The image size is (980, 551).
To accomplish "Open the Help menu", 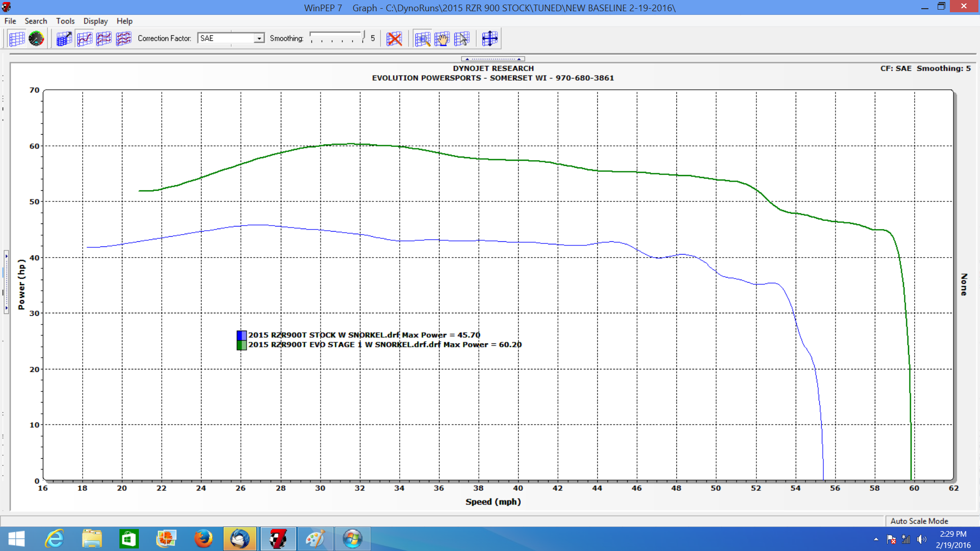I will (x=124, y=21).
